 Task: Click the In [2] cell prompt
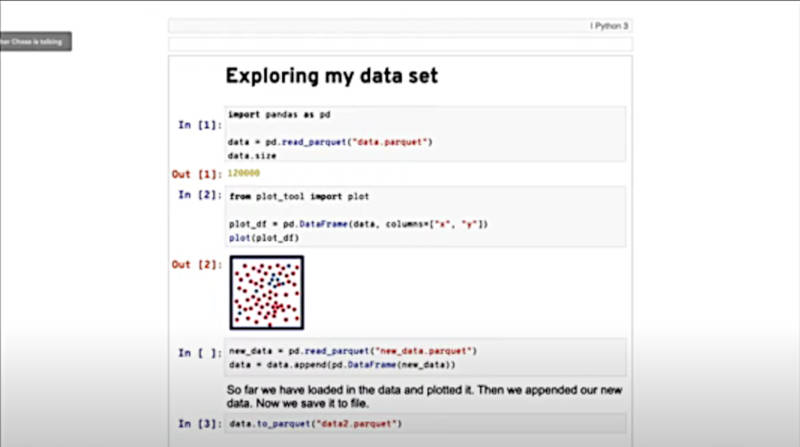click(200, 195)
